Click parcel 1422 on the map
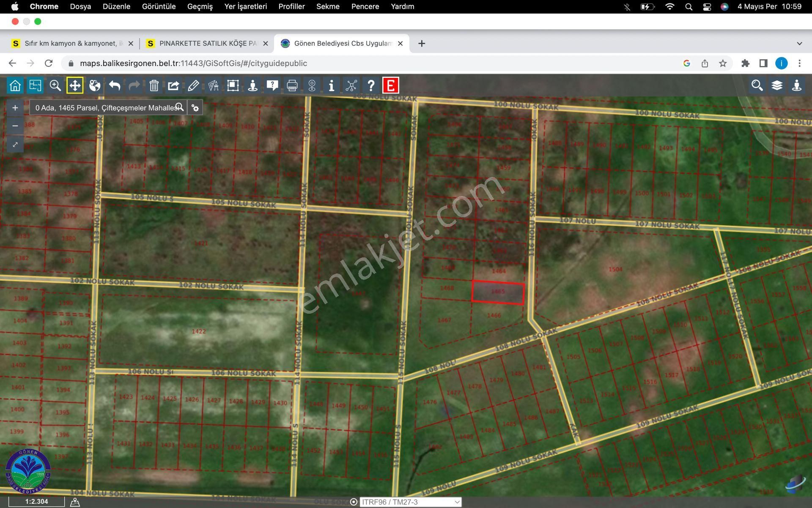Viewport: 812px width, 508px height. coord(199,331)
